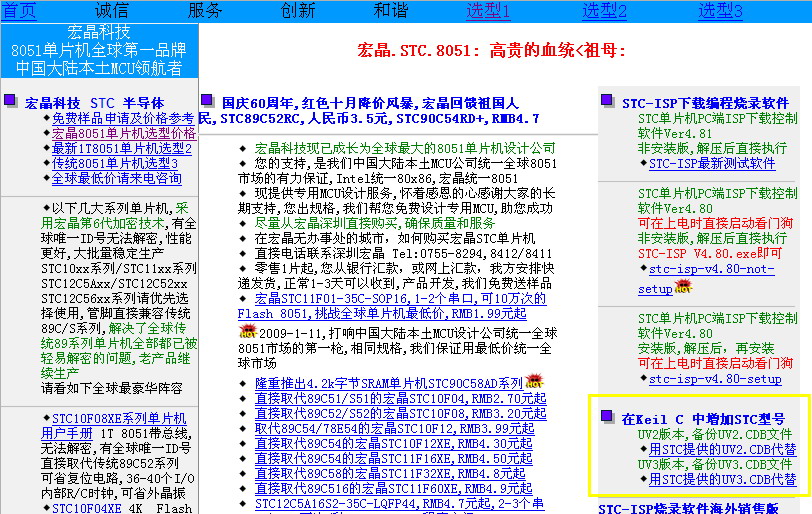Click the 8051单片机全球第一品牌 banner text
Screen dimensions: 812x514
point(98,50)
